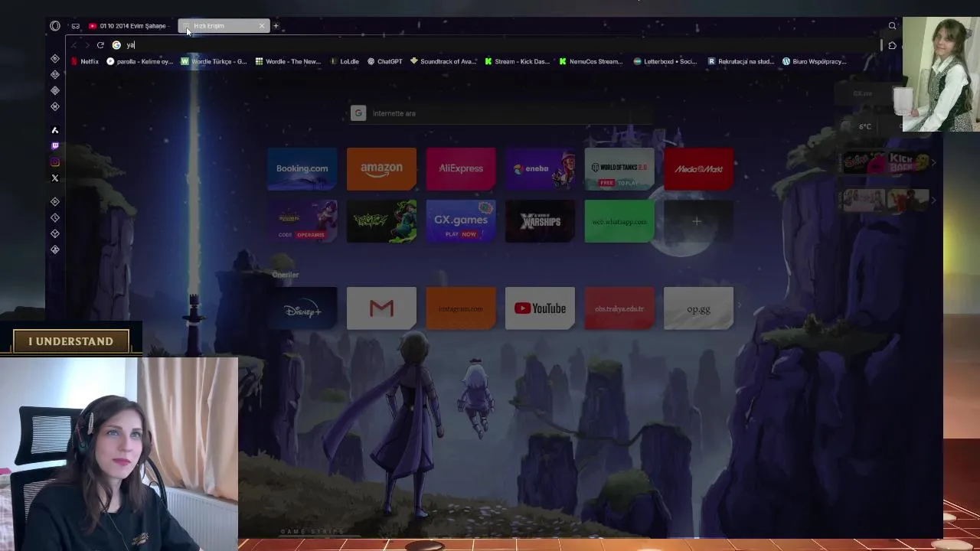Open the Eneba speed dial tile
This screenshot has height=551, width=980.
(540, 168)
